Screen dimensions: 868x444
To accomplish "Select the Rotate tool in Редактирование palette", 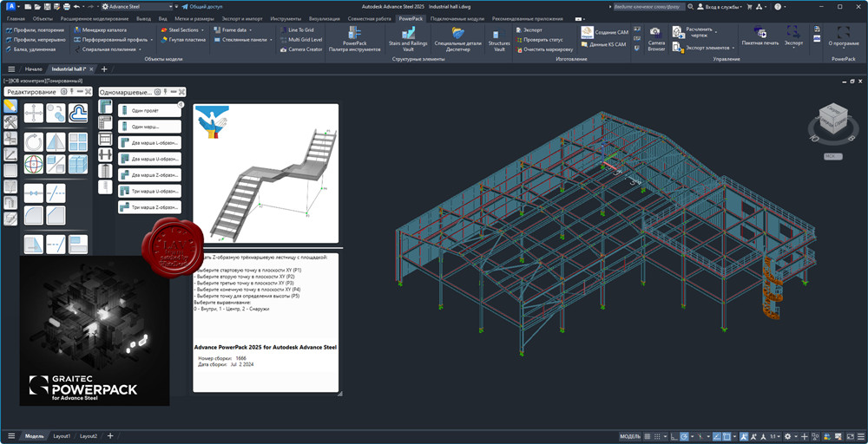I will (x=34, y=141).
